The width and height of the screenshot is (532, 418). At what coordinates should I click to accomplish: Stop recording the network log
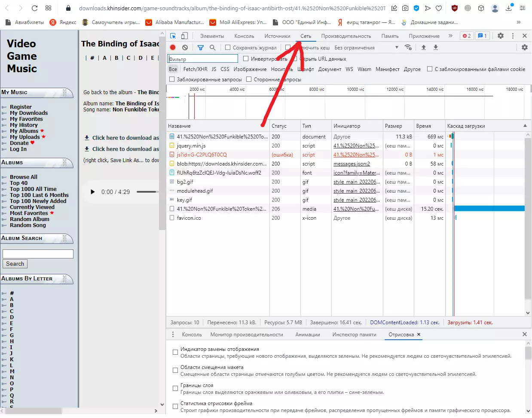(173, 48)
